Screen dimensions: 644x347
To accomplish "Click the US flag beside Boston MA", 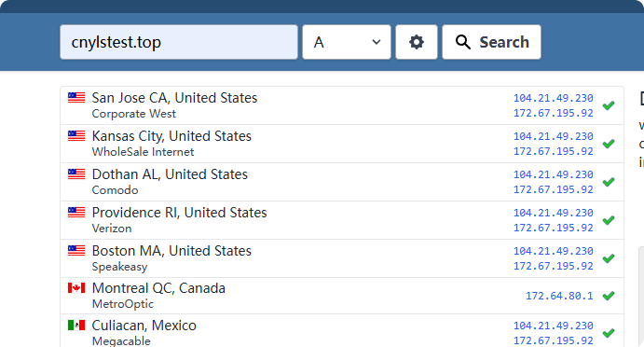I will (x=76, y=250).
